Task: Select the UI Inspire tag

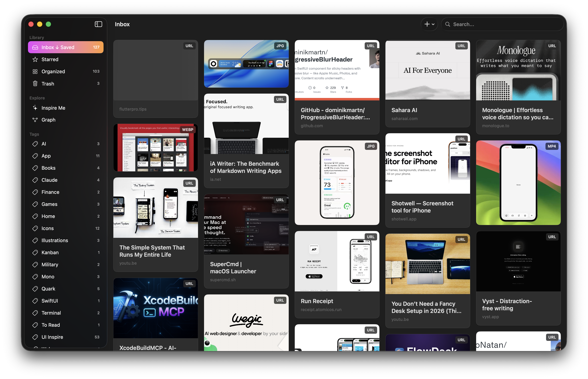Action: tap(53, 337)
